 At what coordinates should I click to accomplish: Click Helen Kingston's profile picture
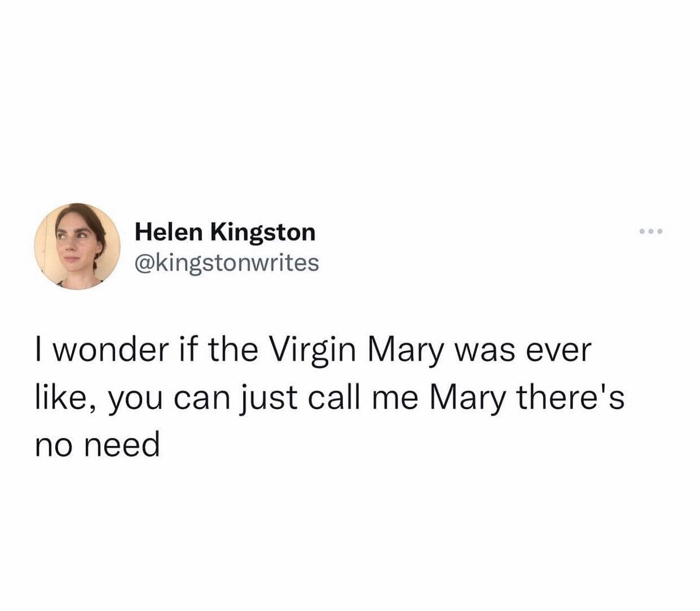click(x=77, y=246)
